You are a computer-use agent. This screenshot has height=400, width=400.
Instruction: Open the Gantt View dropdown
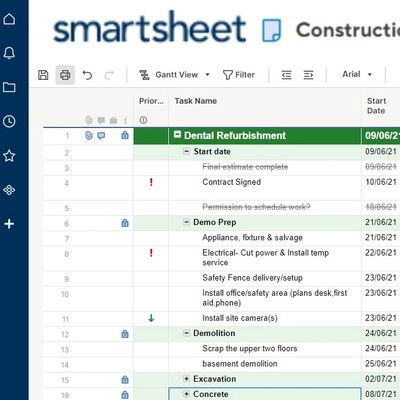pyautogui.click(x=175, y=75)
